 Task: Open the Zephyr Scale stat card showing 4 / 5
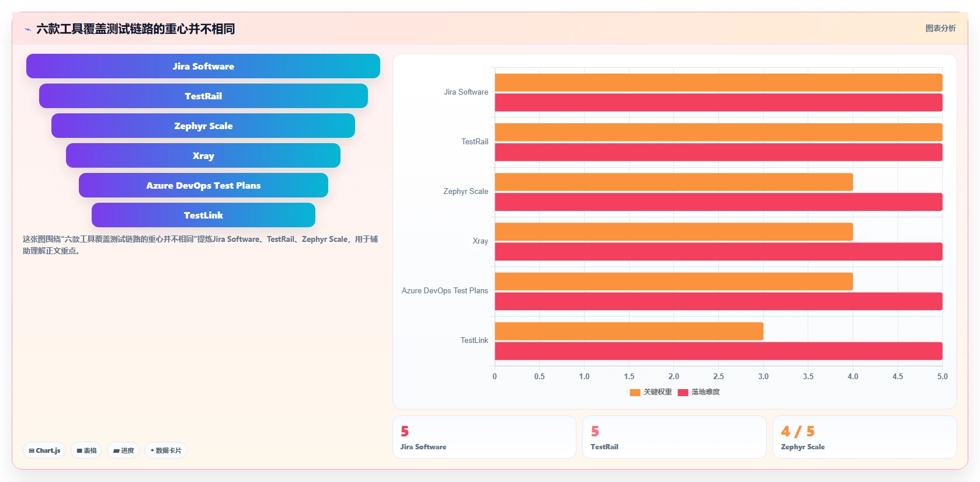pyautogui.click(x=864, y=437)
